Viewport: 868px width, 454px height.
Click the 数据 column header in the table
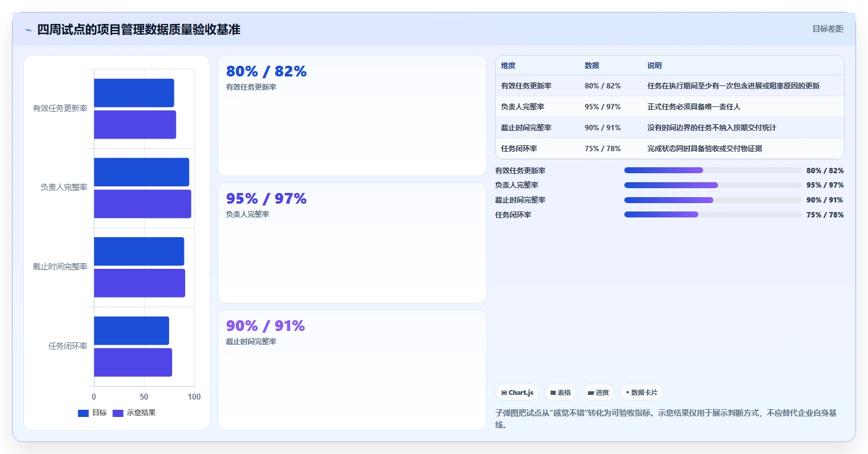point(592,66)
